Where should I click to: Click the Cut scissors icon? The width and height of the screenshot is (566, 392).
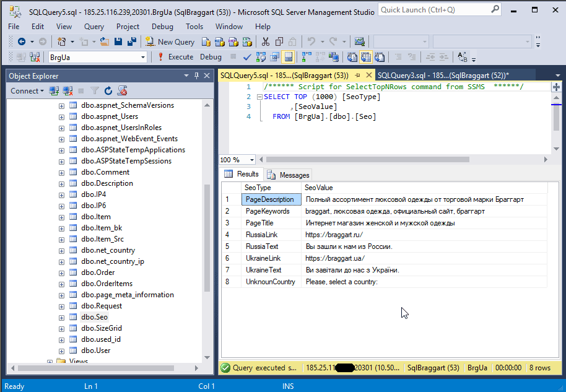265,41
